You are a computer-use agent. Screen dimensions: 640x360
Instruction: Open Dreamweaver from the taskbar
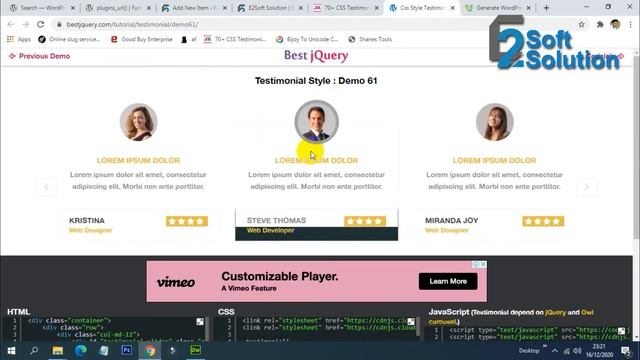[196, 350]
